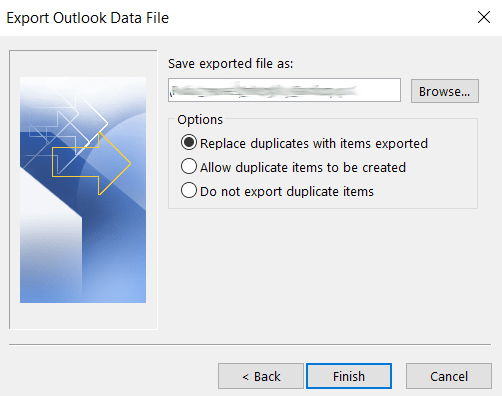Click Finish to complete the export

point(349,376)
